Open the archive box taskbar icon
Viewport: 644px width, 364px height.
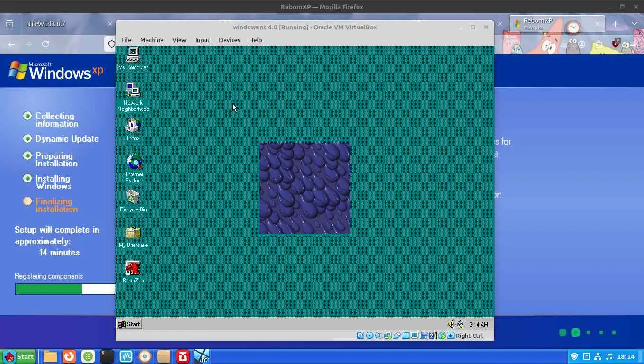(x=164, y=356)
